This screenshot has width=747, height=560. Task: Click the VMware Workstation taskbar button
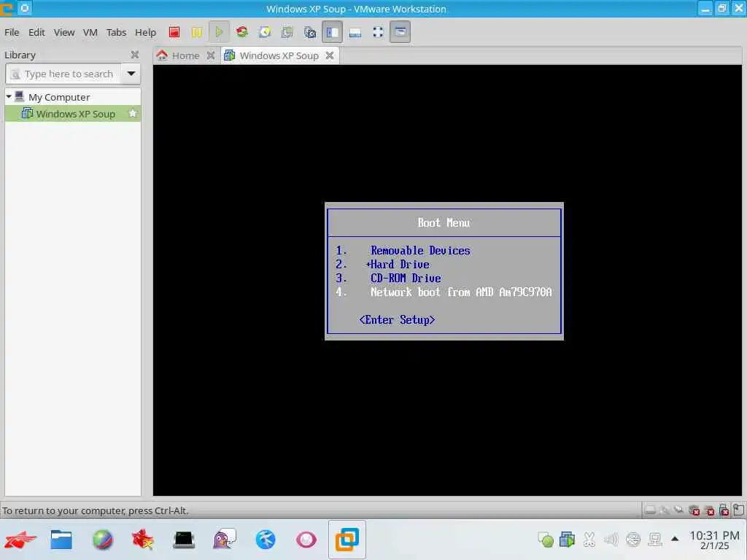point(347,540)
